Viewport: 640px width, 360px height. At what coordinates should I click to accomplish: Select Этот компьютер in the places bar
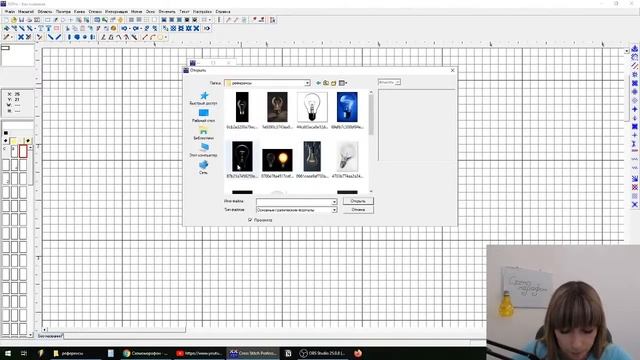coord(203,150)
